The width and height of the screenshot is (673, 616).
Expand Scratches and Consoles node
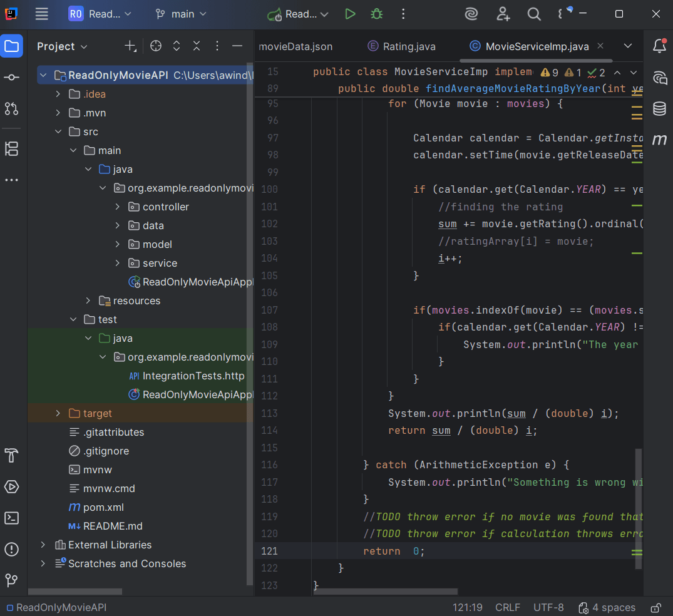click(x=43, y=563)
